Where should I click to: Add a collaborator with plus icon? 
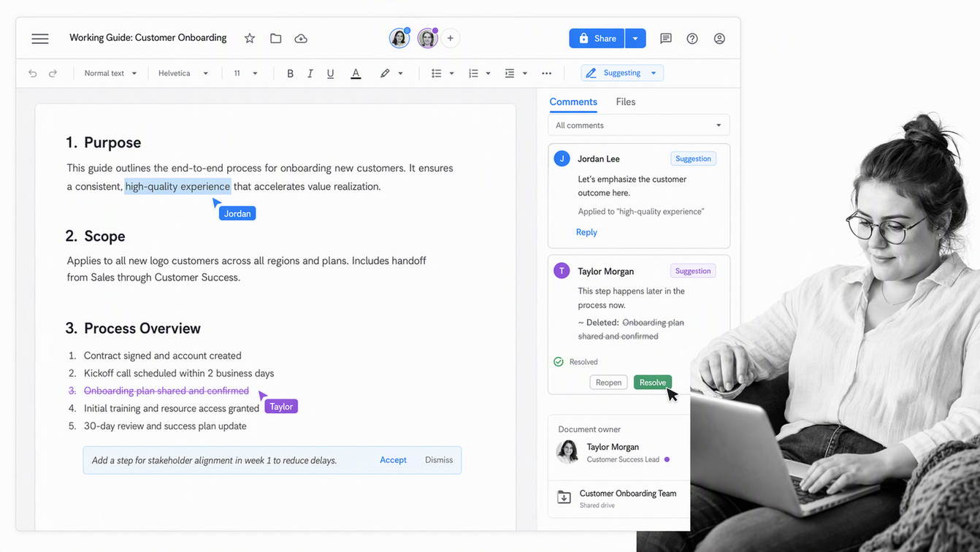pos(451,38)
